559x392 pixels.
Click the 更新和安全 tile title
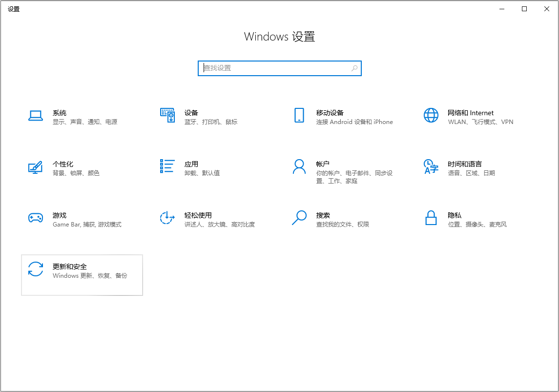(x=70, y=267)
